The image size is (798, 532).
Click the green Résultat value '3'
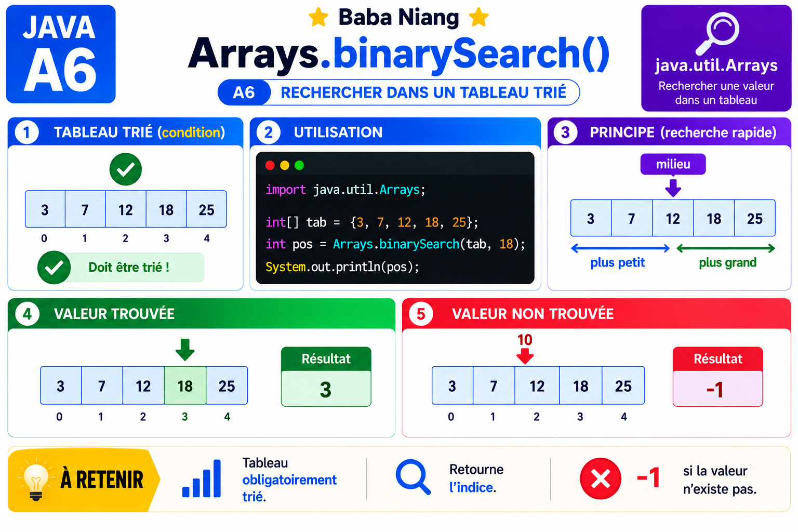tap(326, 389)
